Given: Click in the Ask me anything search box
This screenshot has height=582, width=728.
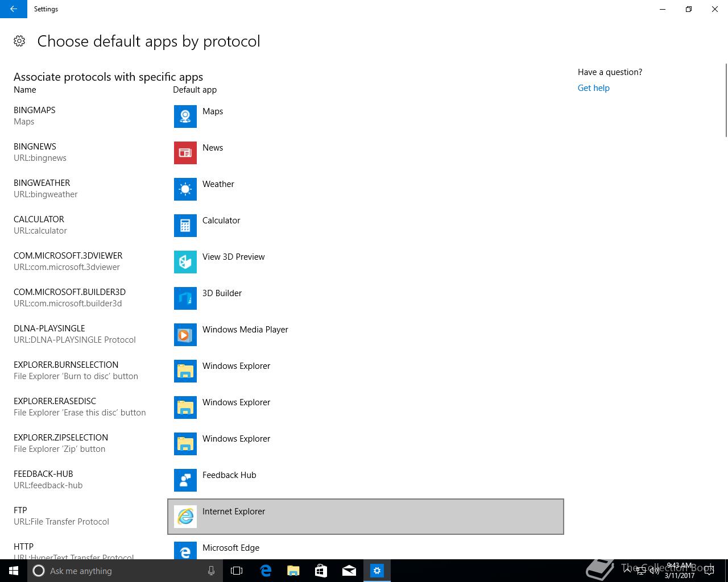Looking at the screenshot, I should [x=125, y=571].
